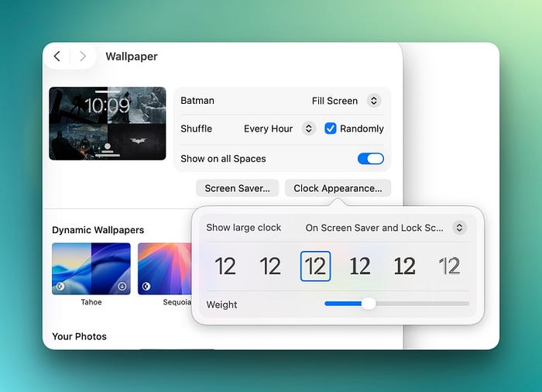Open the Fill Screen dropdown stepper
Screen dimensions: 542x392
(x=374, y=101)
